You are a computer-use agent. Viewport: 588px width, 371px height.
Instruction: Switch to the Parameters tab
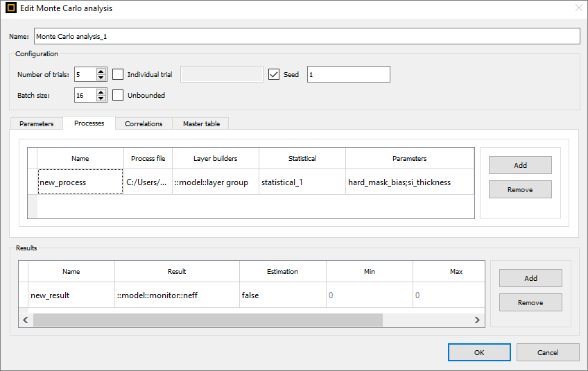coord(36,124)
